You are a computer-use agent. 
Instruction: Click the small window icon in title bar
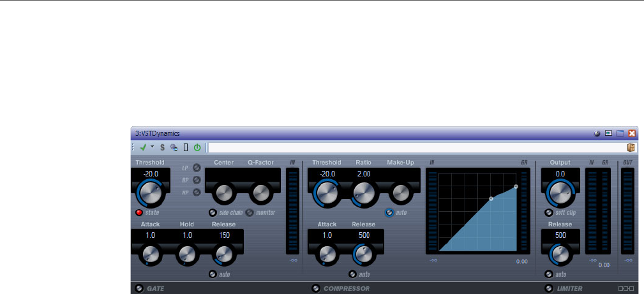click(x=609, y=133)
